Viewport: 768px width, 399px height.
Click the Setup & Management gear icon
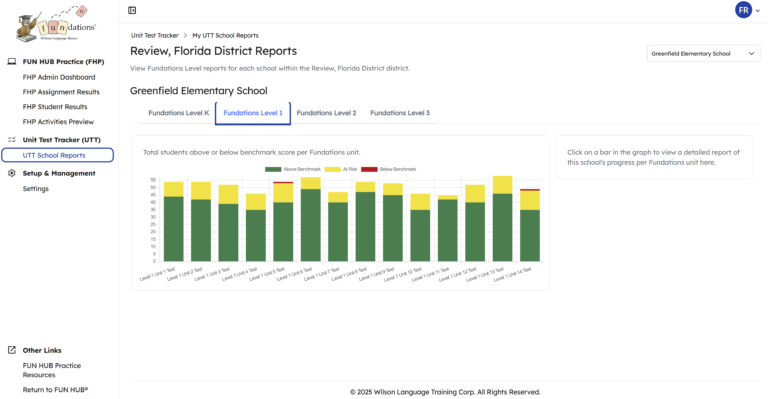tap(12, 173)
